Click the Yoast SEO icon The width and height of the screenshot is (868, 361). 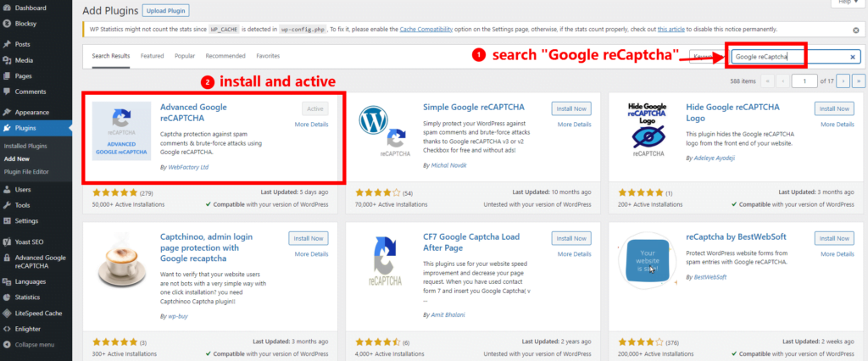pyautogui.click(x=7, y=242)
